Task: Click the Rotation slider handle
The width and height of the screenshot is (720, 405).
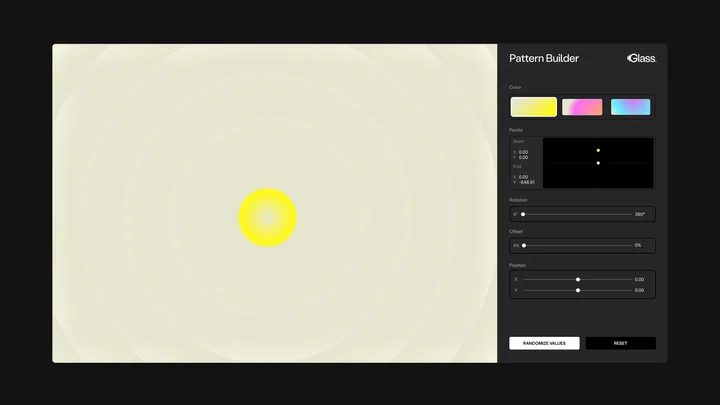Action: [x=523, y=214]
